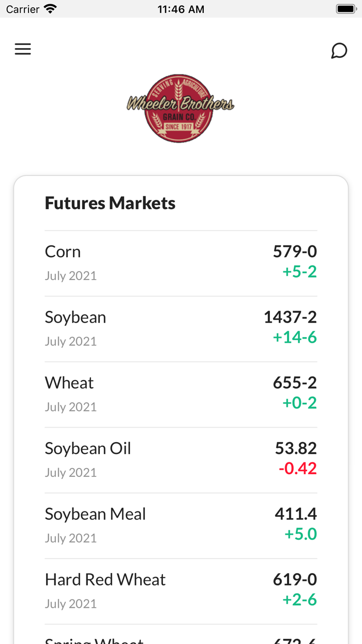Click the Soybean Meal price 411.4
This screenshot has width=362, height=644.
296,514
